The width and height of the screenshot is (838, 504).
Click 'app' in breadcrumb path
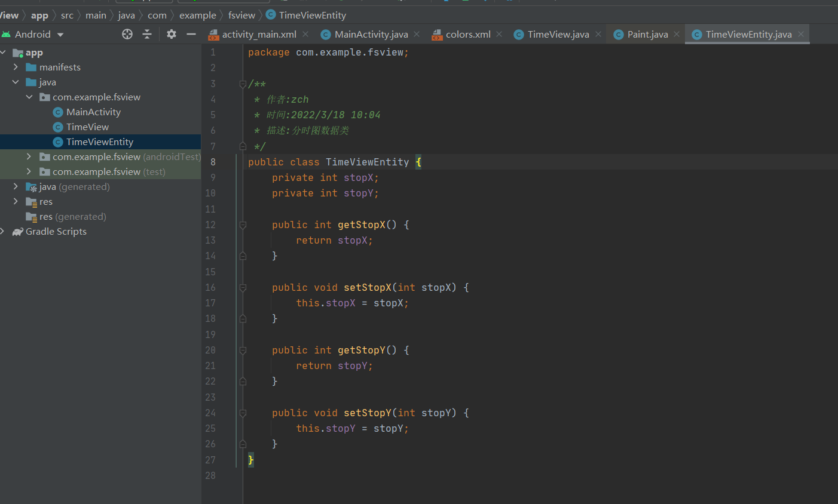39,16
